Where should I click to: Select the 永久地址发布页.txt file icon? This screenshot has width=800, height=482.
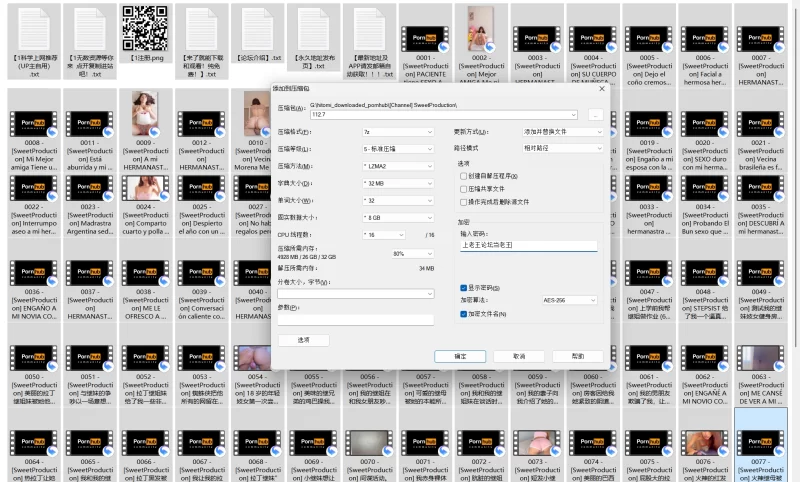(313, 29)
